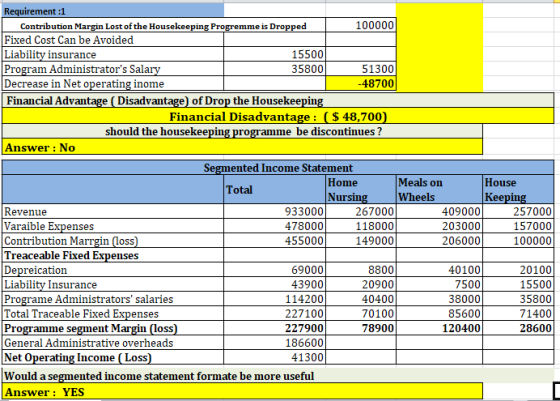Select House Keeping revenue 257000
Screen dimensions: 560x401
[518, 211]
